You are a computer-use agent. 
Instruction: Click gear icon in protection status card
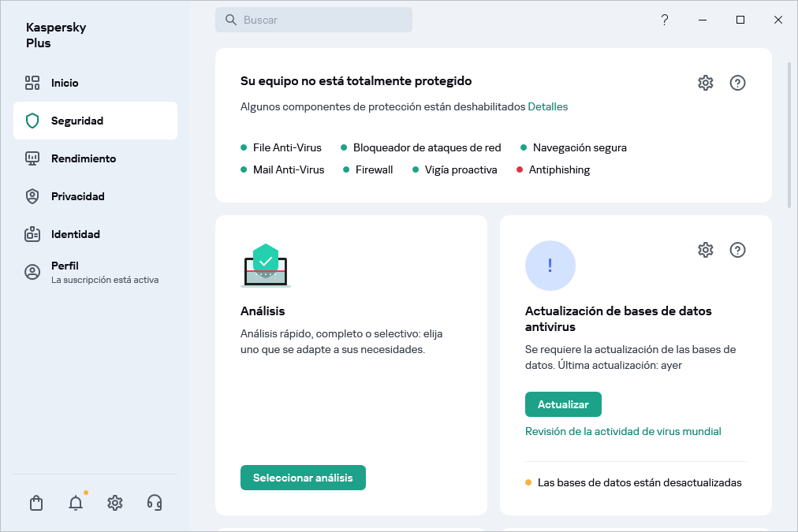706,83
